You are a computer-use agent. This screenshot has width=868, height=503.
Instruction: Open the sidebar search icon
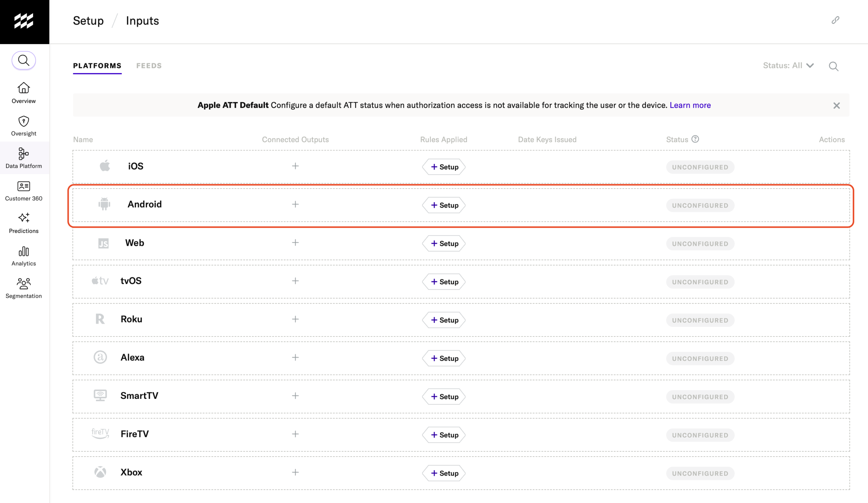tap(24, 61)
